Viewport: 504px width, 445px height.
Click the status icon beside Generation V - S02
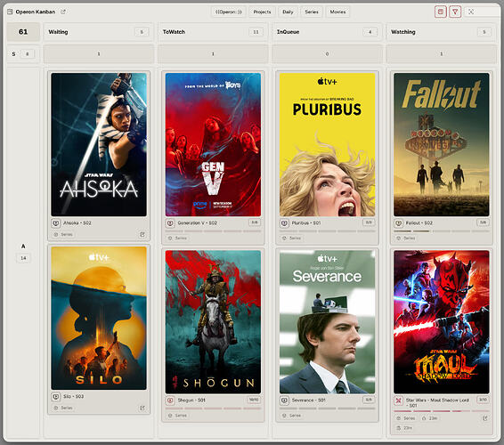tap(170, 223)
